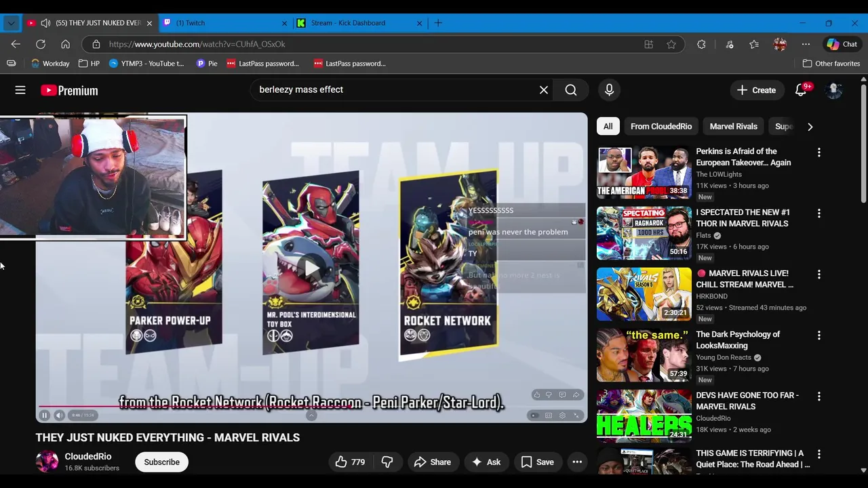Clear the search box text
This screenshot has width=868, height=488.
pos(543,89)
